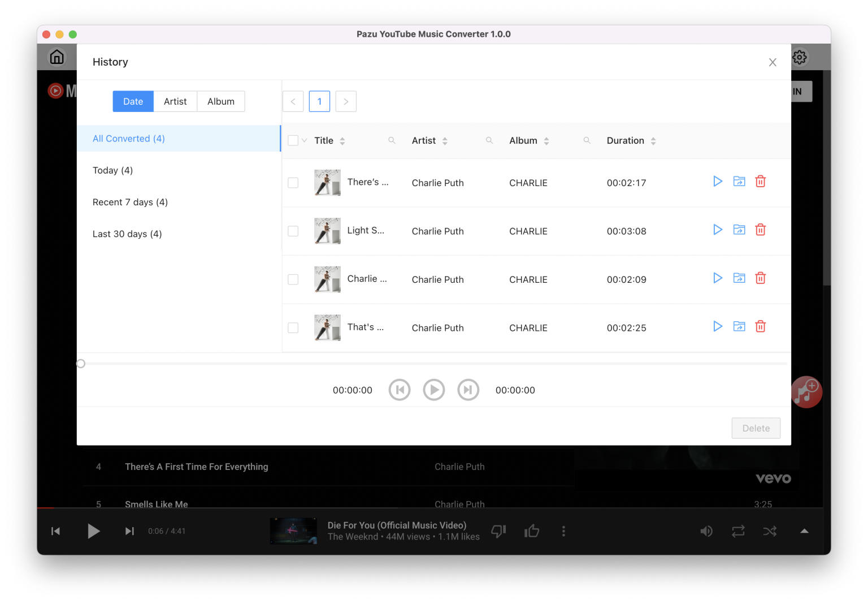
Task: Click the Die For You video thumbnail
Action: click(x=293, y=530)
